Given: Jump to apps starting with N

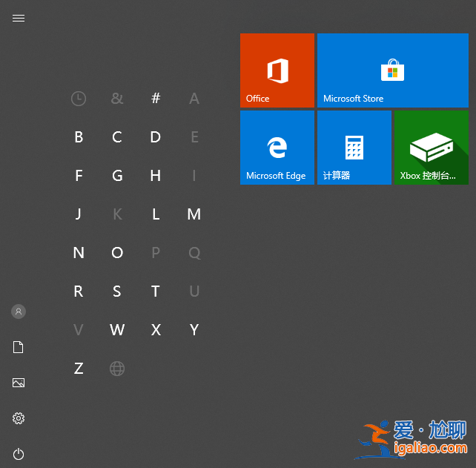Looking at the screenshot, I should pyautogui.click(x=79, y=253).
